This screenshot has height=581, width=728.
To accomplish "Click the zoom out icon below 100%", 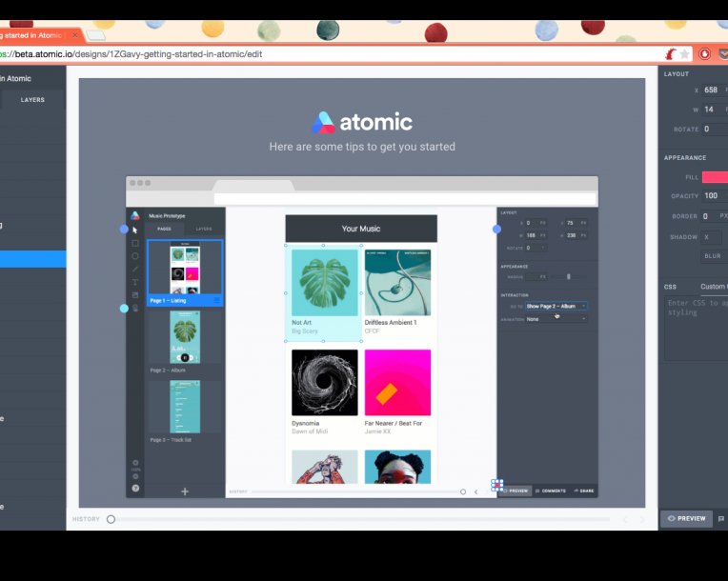I will (x=135, y=476).
